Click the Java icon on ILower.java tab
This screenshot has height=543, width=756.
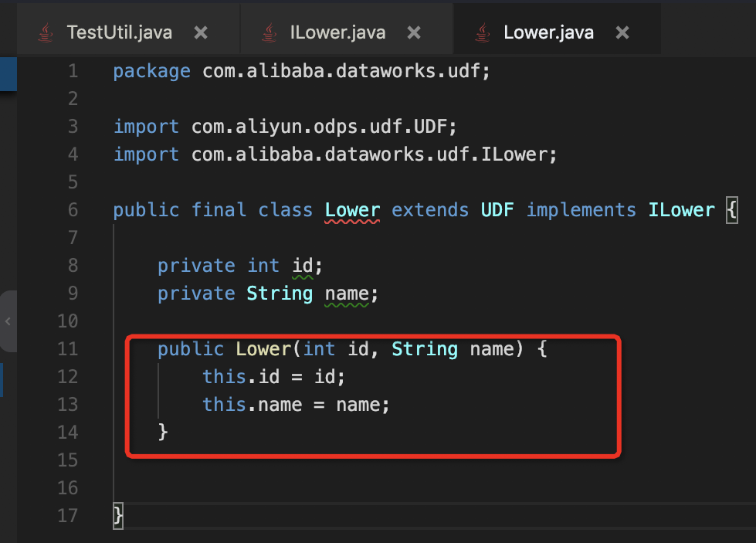[269, 32]
